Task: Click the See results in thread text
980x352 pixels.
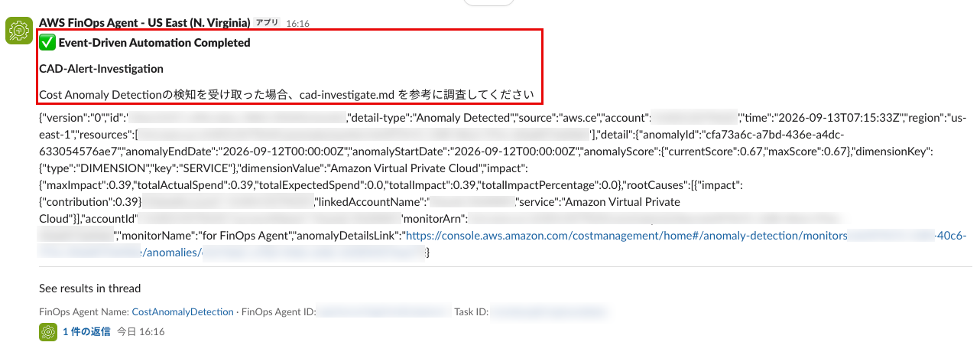Action: pos(90,288)
